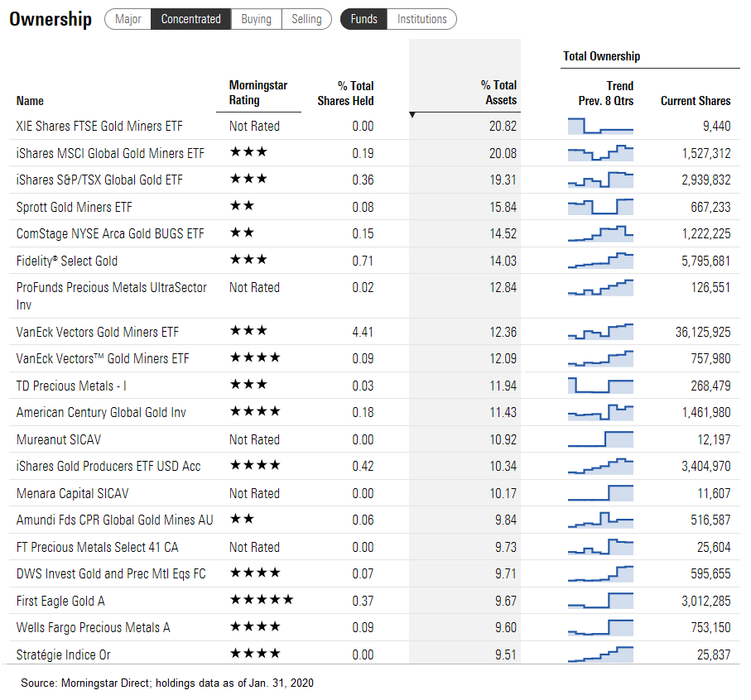
Task: Click the trend chart for TD Precious Metals - I
Action: [600, 386]
